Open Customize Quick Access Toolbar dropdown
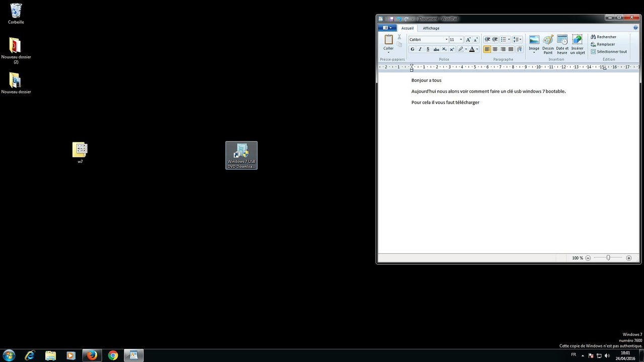 coord(413,19)
